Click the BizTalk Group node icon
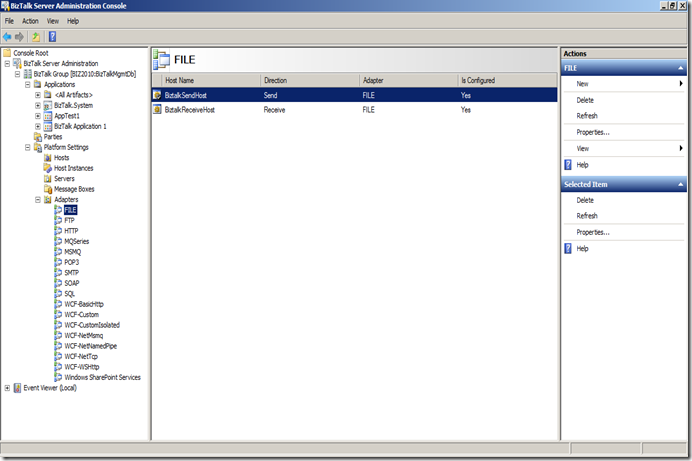This screenshot has width=692, height=461. coord(28,74)
